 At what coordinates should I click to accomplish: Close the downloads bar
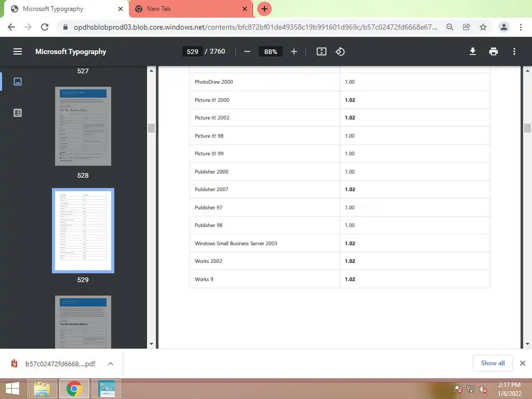coord(523,363)
